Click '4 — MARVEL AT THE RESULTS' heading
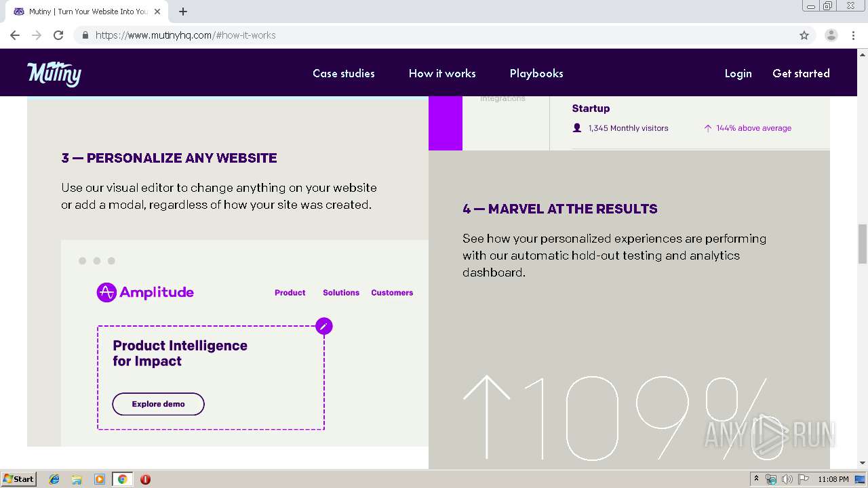868x488 pixels. tap(560, 209)
